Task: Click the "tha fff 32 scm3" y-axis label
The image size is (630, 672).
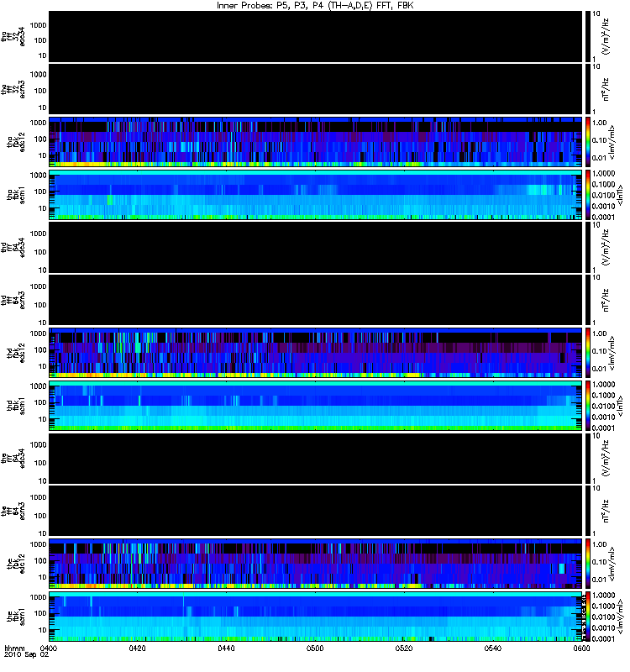Action: pyautogui.click(x=13, y=89)
